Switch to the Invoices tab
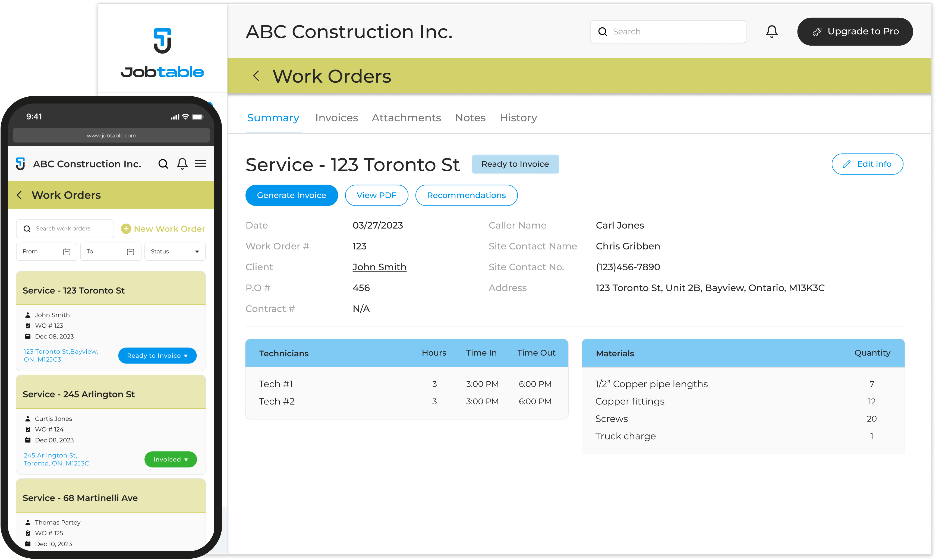 point(336,118)
